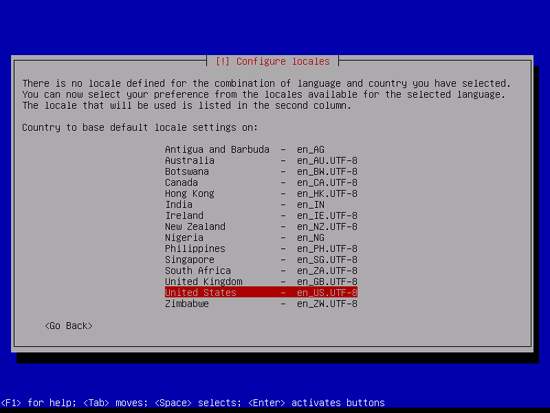Choose India en_IN locale
This screenshot has height=413, width=550.
[x=261, y=205]
